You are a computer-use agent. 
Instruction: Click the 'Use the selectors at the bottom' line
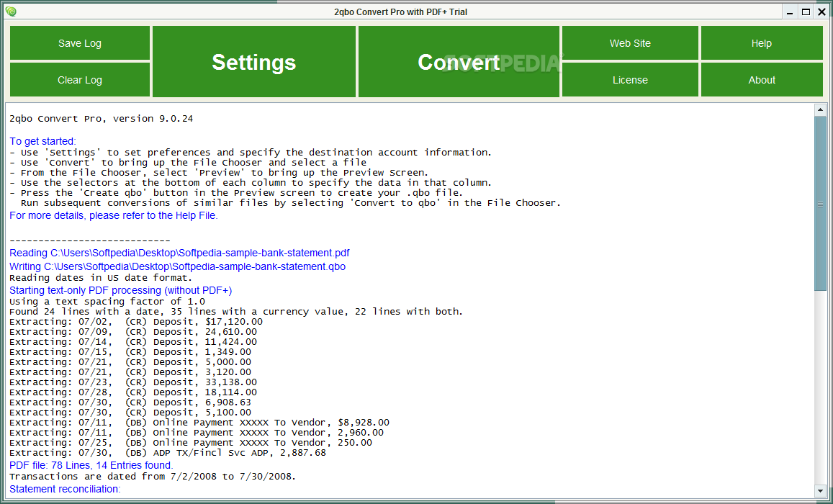[251, 183]
